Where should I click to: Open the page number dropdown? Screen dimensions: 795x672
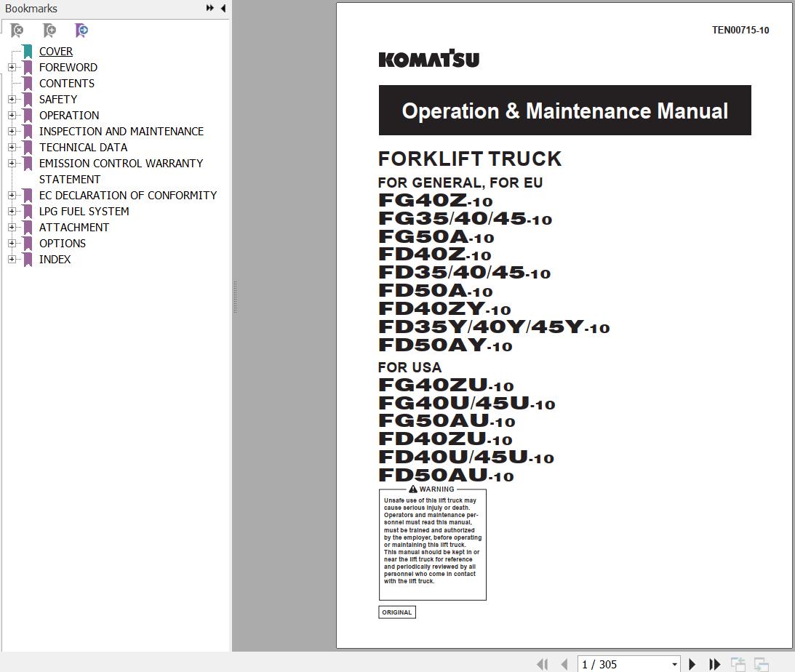pyautogui.click(x=674, y=665)
